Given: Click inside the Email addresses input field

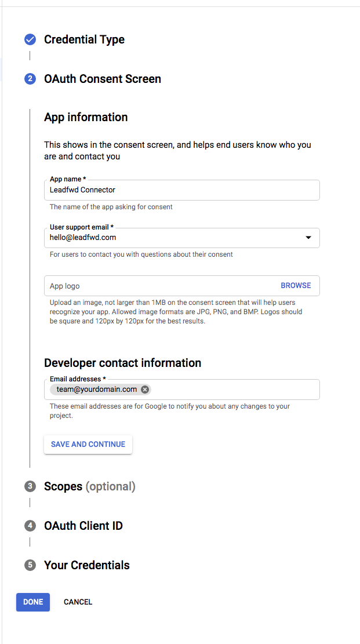Looking at the screenshot, I should 234,390.
